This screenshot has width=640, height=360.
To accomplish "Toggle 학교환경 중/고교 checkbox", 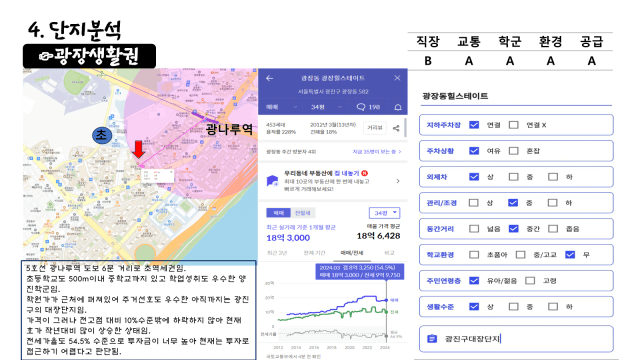I will coord(520,255).
